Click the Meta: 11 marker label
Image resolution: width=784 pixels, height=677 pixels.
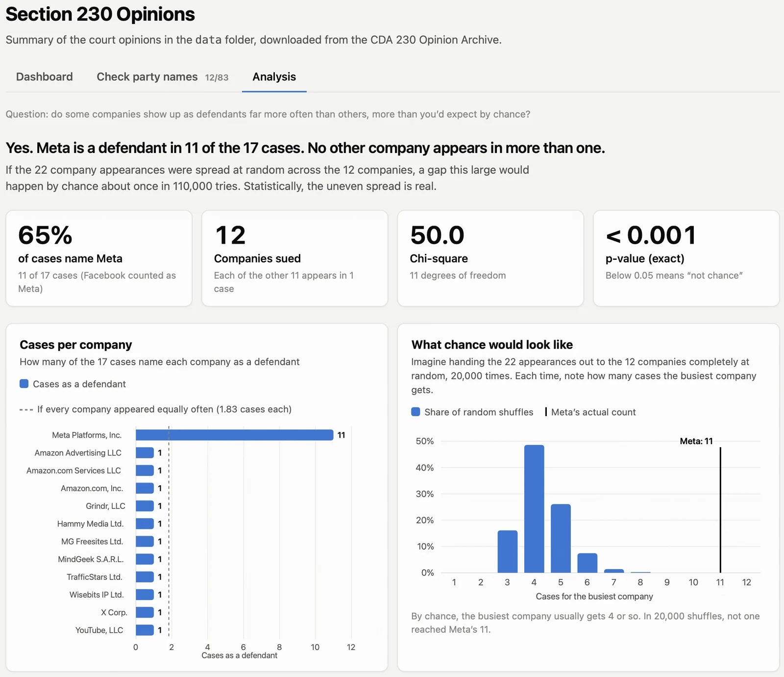[x=696, y=441]
